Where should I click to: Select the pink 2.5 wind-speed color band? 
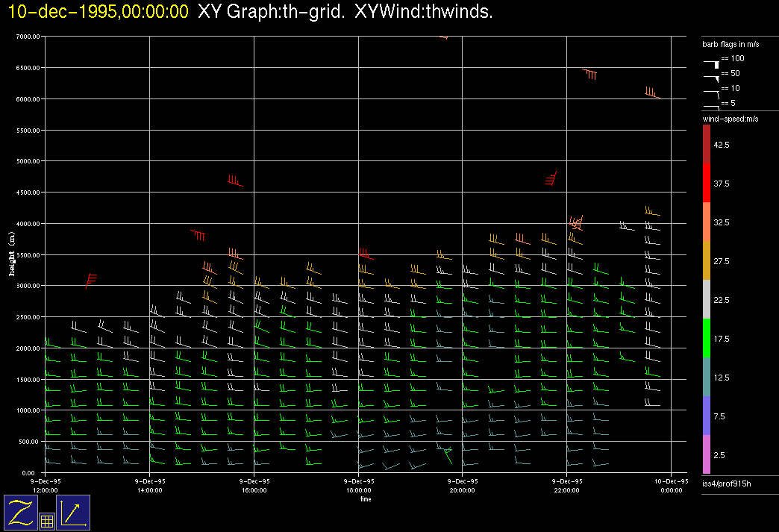pos(706,454)
